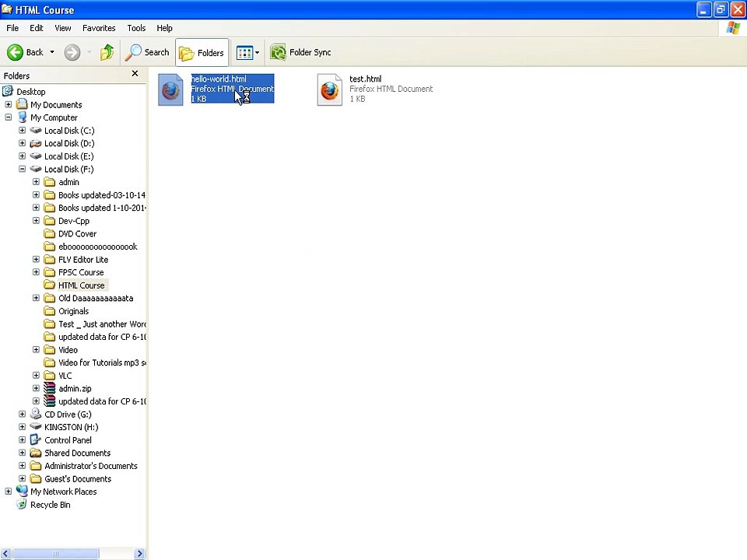Select the test.html Firefox file icon
Image resolution: width=747 pixels, height=560 pixels.
point(330,89)
